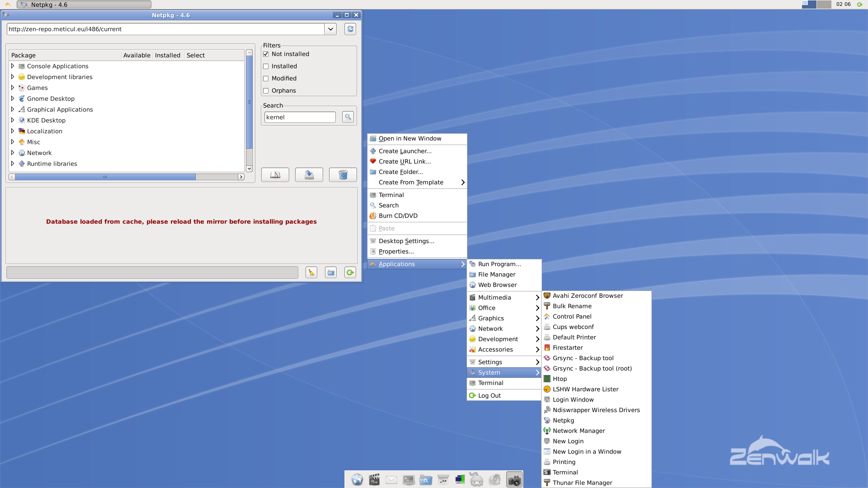Click the speaker volume icon in dock

click(495, 479)
